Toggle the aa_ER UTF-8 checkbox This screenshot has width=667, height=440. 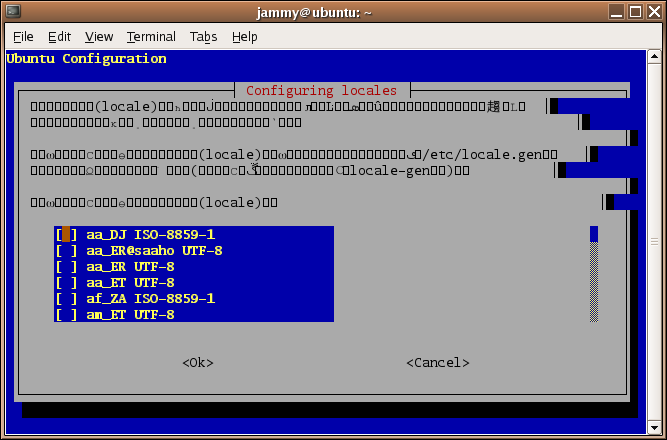(66, 267)
